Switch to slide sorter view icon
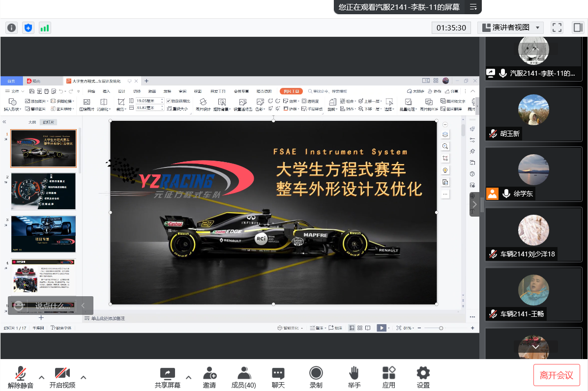This screenshot has height=391, width=588. (360, 328)
